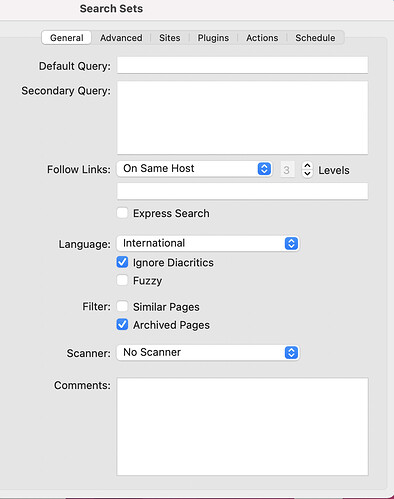Screen dimensions: 394x499
Task: Open the Language dropdown
Action: 208,243
